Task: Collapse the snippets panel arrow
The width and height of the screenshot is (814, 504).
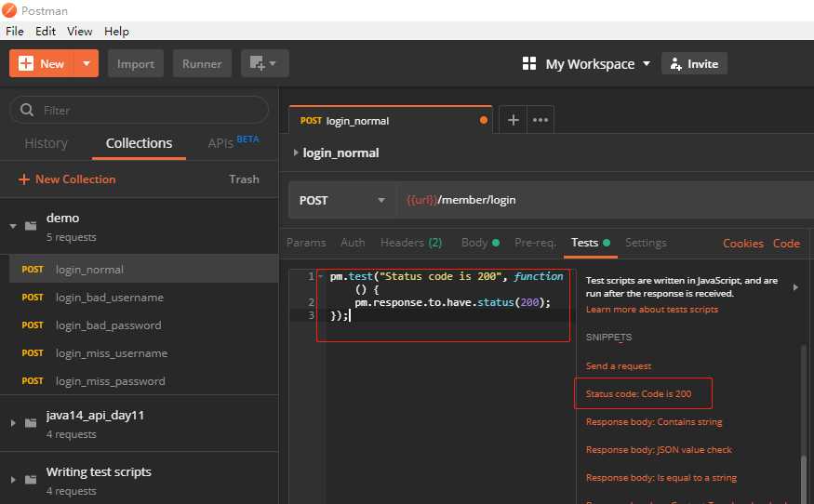Action: [x=795, y=287]
